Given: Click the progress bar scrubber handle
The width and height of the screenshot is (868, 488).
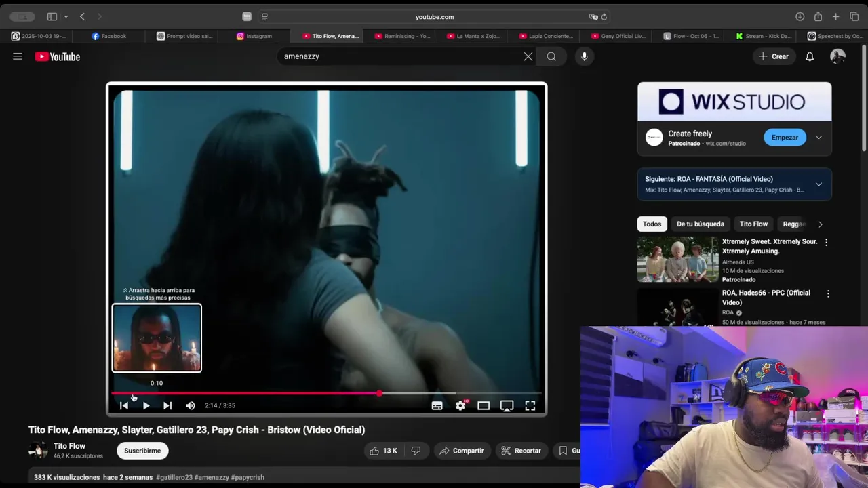Looking at the screenshot, I should [379, 393].
